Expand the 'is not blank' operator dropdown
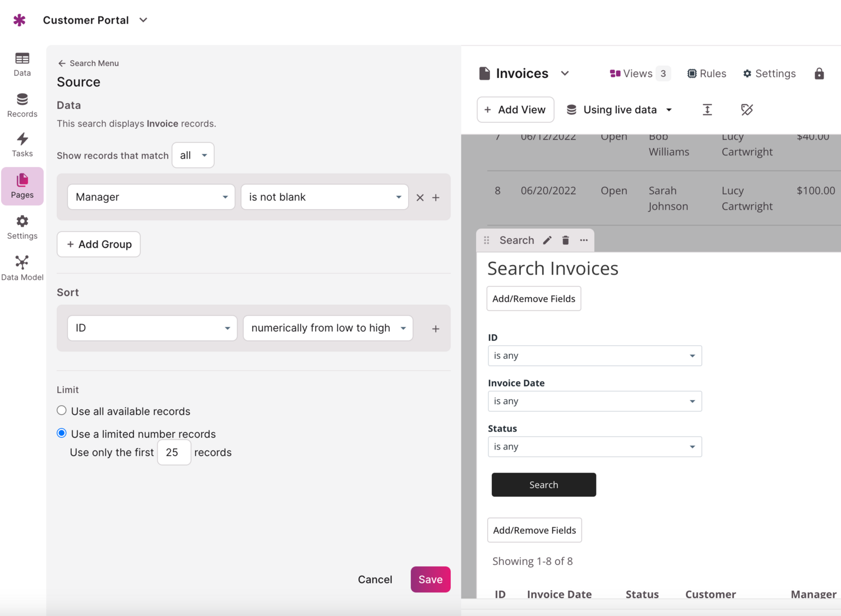Screen dimensions: 841x616 point(325,197)
